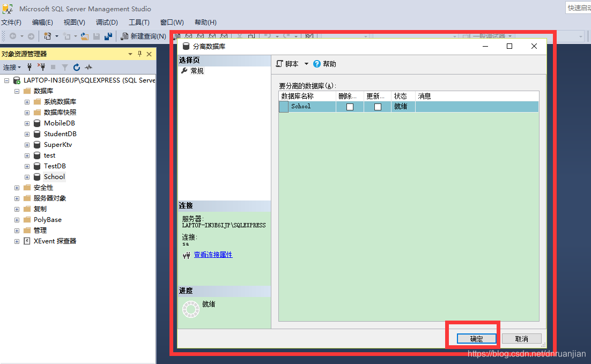Click the New Project toolbar icon

(48, 36)
